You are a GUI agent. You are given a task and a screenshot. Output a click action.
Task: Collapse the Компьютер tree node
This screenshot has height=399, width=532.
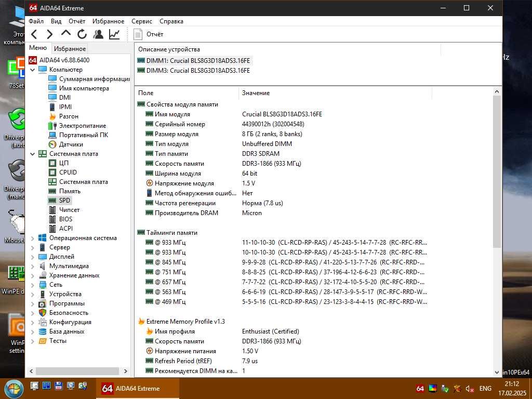tap(33, 70)
